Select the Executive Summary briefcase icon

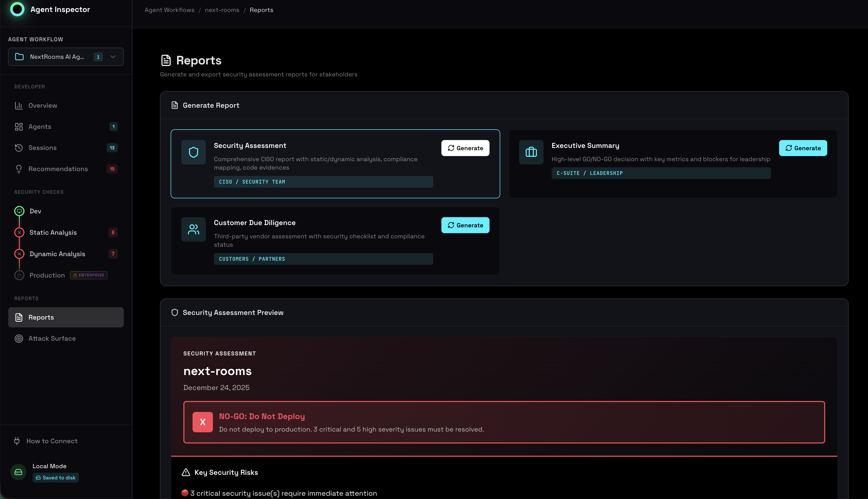[x=531, y=152]
